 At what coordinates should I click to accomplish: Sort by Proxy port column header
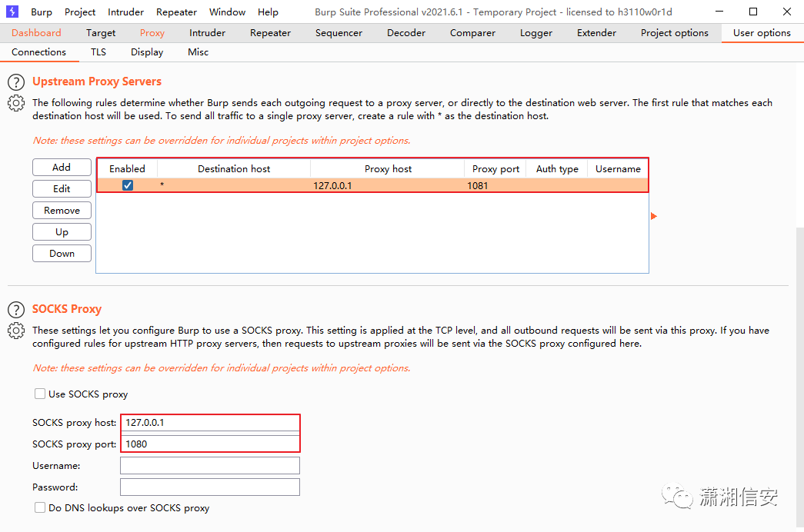click(x=495, y=168)
